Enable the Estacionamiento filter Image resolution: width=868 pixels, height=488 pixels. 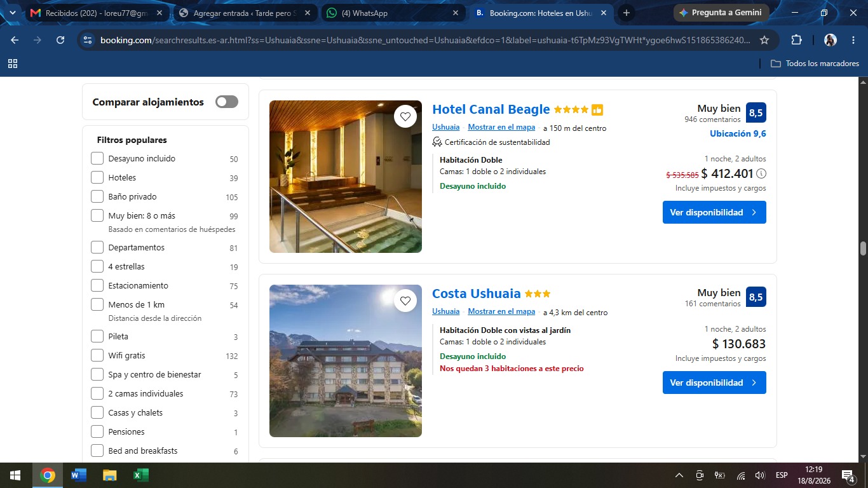97,285
